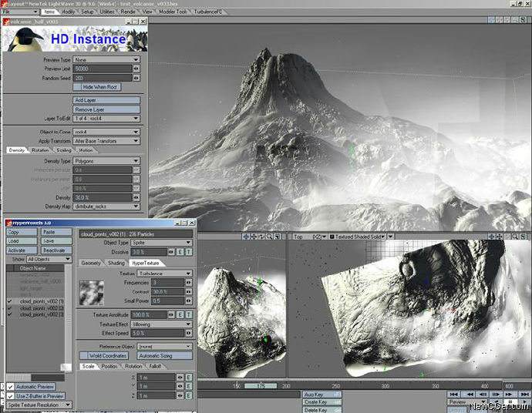Open the Density Type dropdown
The width and height of the screenshot is (532, 413).
pyautogui.click(x=106, y=161)
